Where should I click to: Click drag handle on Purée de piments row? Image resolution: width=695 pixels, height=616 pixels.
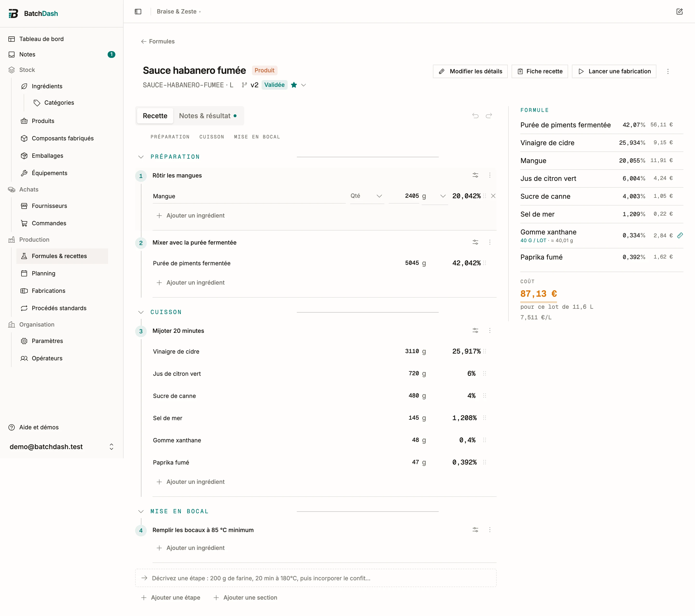[x=485, y=263]
